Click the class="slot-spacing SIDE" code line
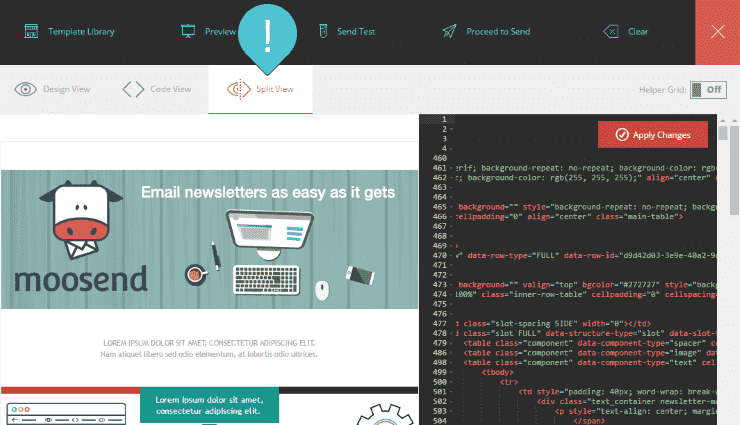740x425 pixels. coord(553,324)
